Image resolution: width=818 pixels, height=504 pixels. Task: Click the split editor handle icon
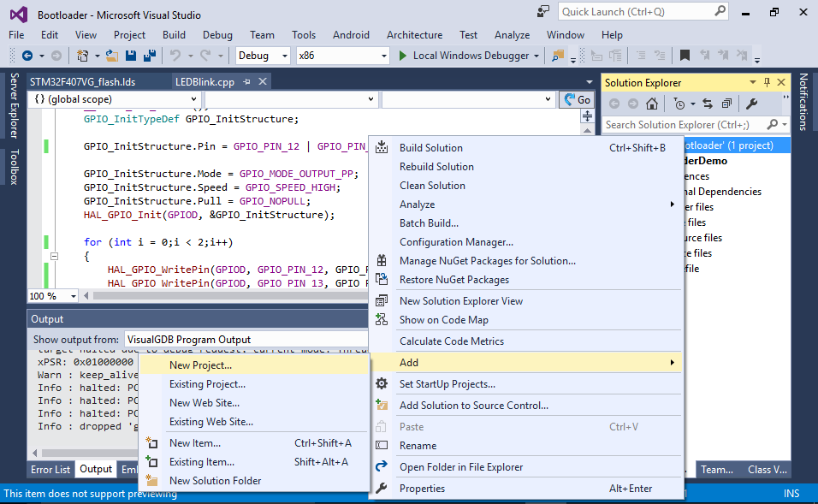[x=588, y=116]
